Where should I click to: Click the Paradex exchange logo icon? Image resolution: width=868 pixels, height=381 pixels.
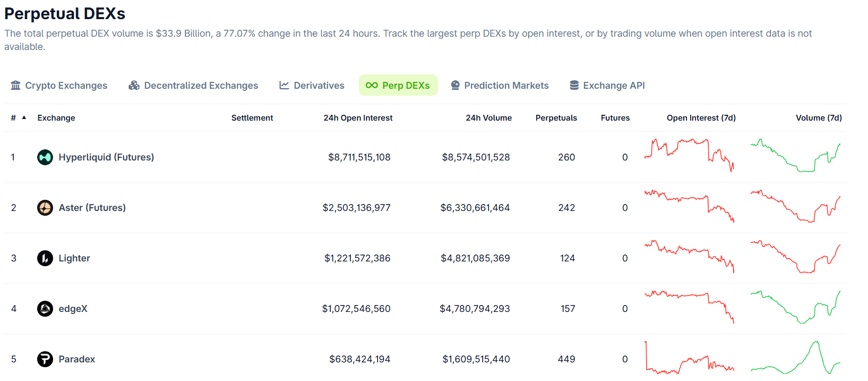pyautogui.click(x=45, y=359)
